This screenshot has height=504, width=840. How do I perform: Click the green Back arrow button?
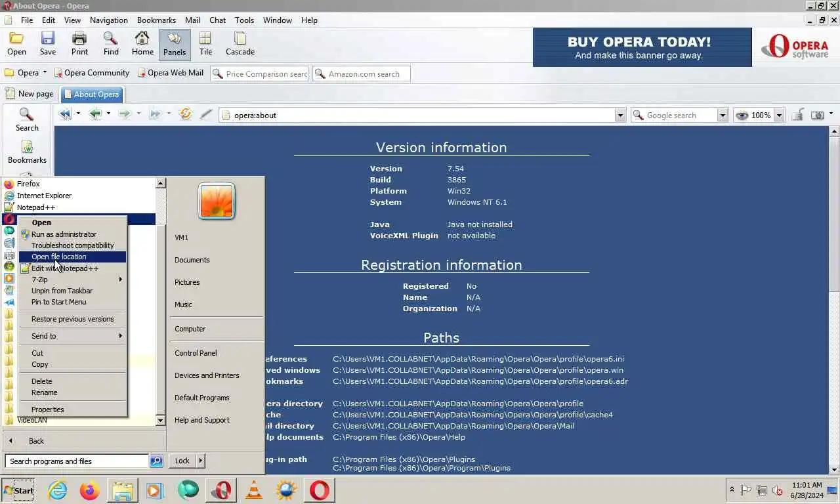tap(95, 114)
